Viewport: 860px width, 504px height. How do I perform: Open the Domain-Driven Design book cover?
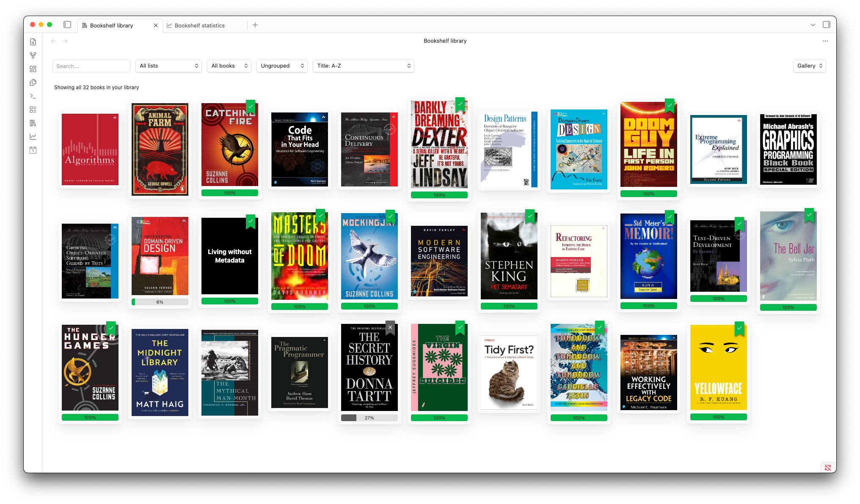579,150
